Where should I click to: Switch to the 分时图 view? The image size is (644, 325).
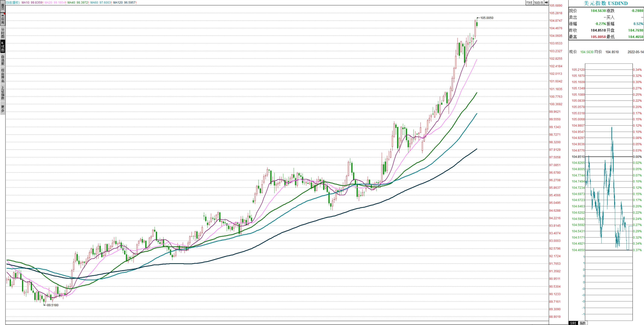point(3,33)
